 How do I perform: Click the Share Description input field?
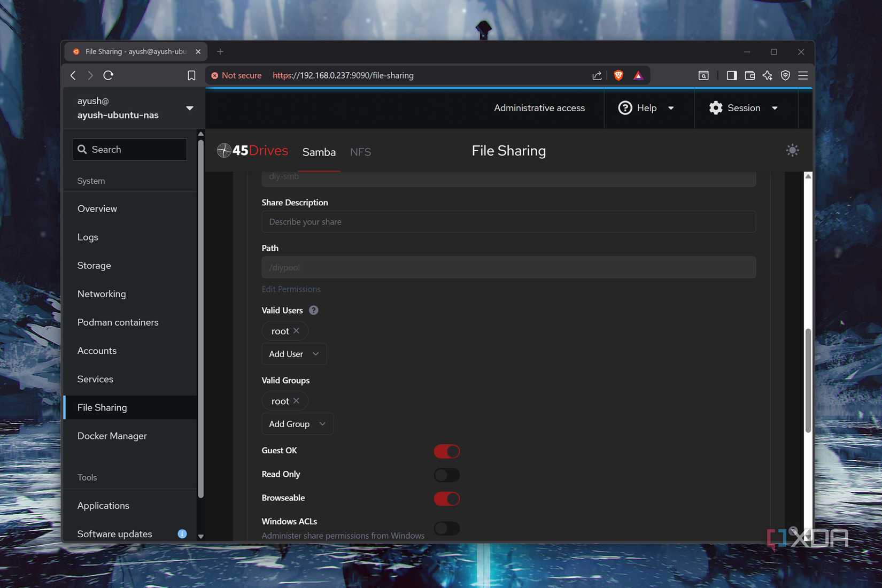[508, 222]
